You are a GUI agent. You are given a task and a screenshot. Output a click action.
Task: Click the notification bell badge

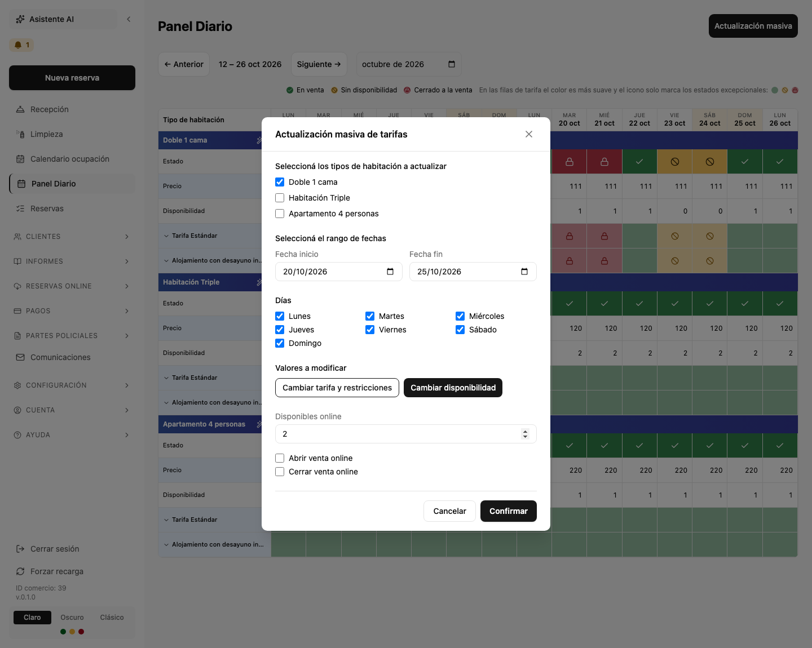pos(21,45)
